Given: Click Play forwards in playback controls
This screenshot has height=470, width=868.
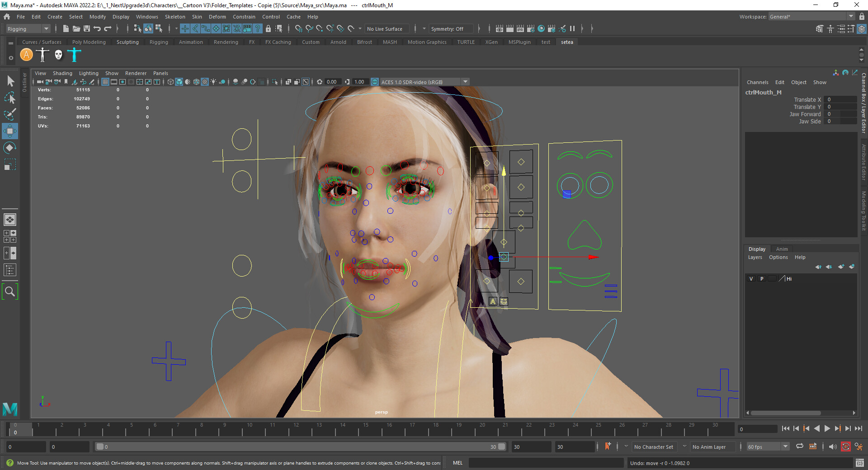Looking at the screenshot, I should point(827,429).
